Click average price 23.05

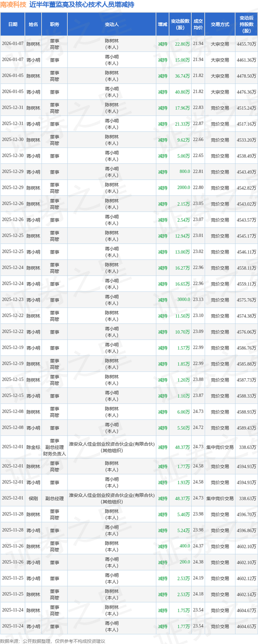(x=198, y=204)
